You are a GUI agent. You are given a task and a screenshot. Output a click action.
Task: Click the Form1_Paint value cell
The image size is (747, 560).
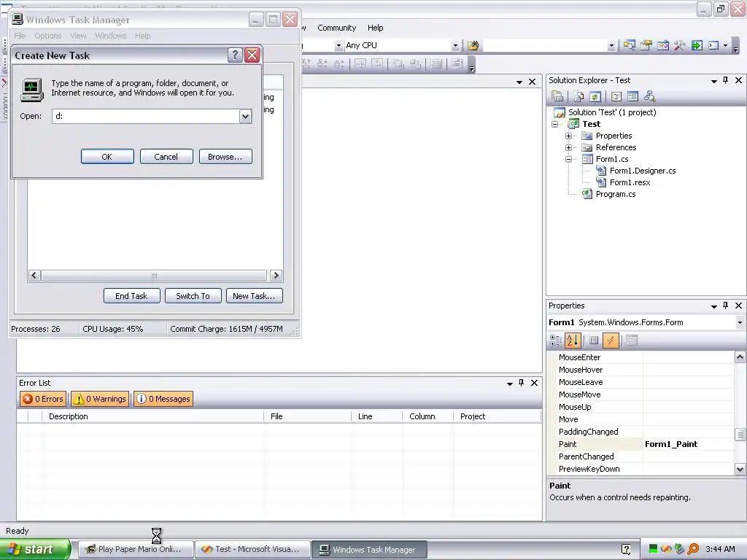[689, 444]
